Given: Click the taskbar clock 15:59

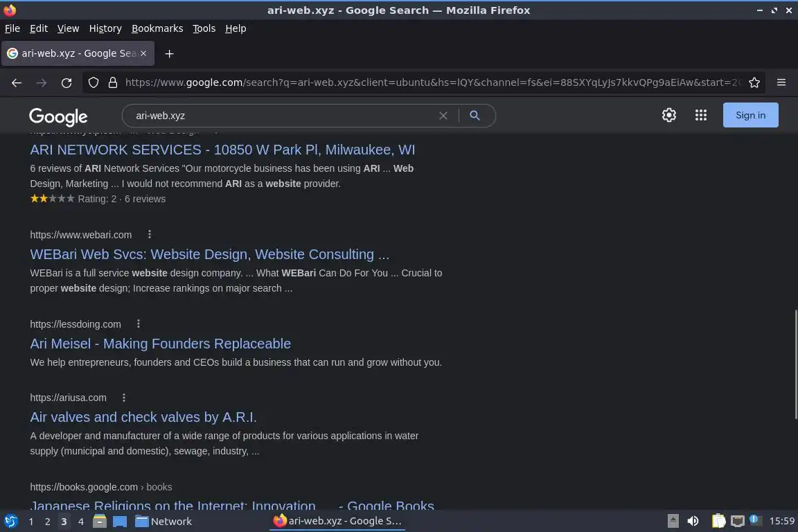Looking at the screenshot, I should pos(781,521).
